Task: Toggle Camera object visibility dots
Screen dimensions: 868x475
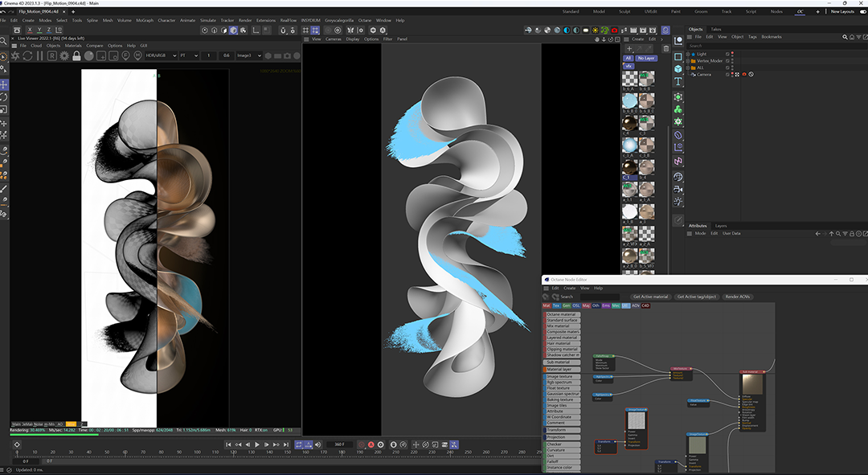Action: tap(732, 74)
